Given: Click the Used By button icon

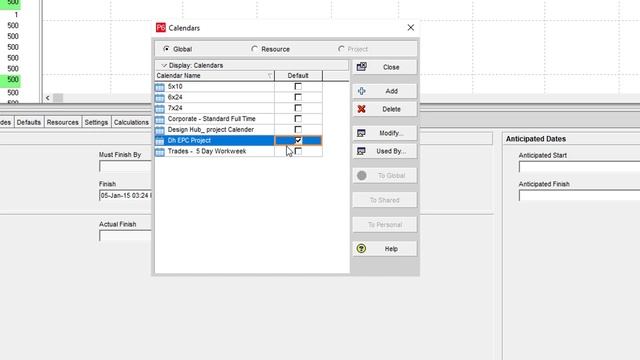Looking at the screenshot, I should [x=361, y=151].
